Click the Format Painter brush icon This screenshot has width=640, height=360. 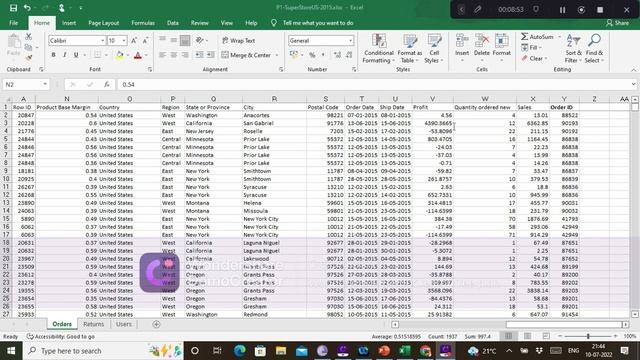[x=29, y=58]
